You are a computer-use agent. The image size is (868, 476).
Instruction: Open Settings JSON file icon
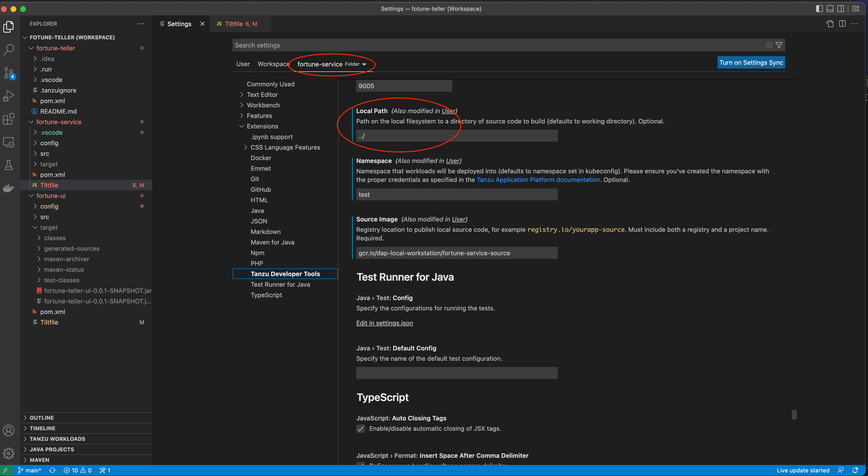point(830,23)
